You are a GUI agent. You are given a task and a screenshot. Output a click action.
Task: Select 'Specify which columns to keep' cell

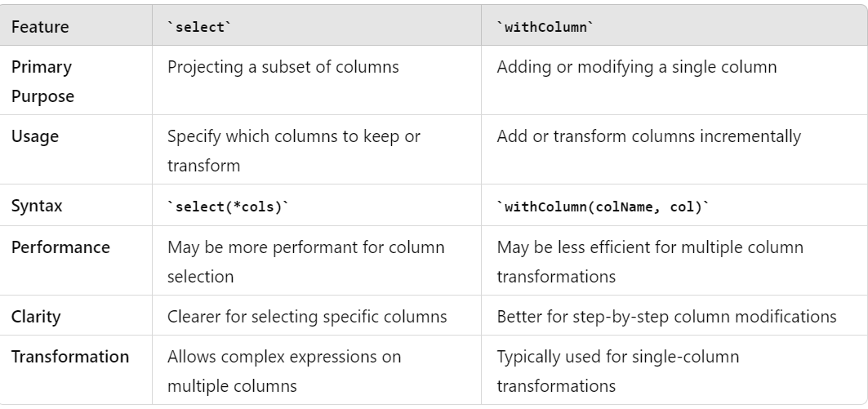(x=294, y=150)
